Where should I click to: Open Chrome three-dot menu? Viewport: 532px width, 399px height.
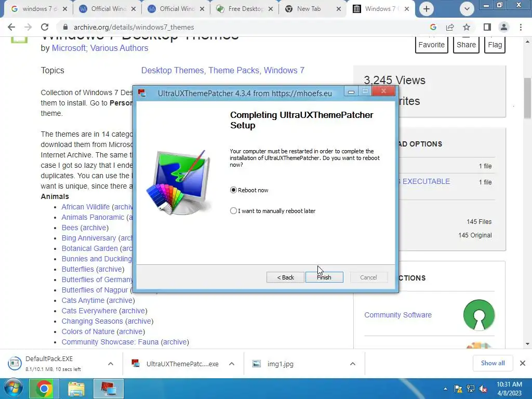(521, 27)
